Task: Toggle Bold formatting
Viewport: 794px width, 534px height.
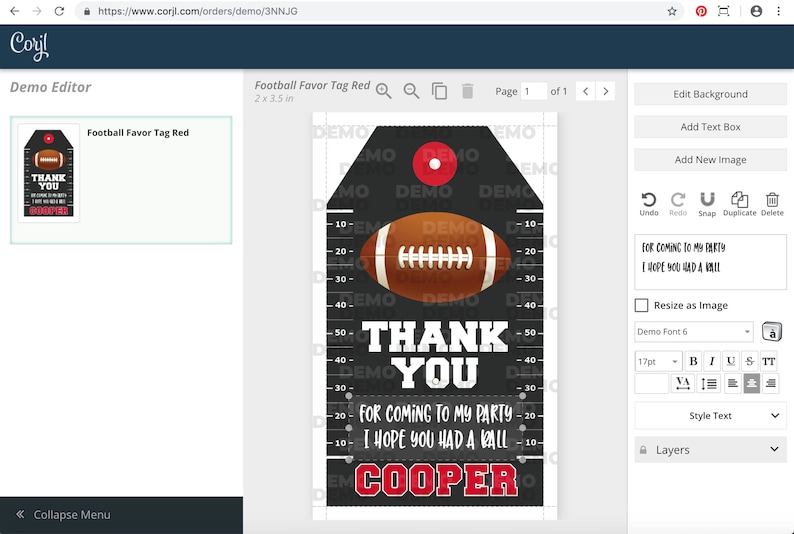Action: 693,361
